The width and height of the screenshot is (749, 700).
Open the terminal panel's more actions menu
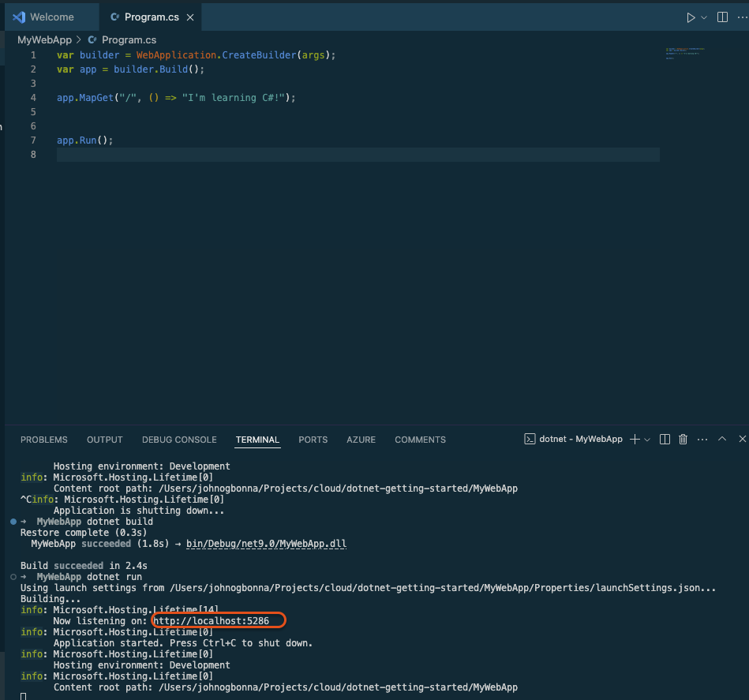click(x=702, y=440)
